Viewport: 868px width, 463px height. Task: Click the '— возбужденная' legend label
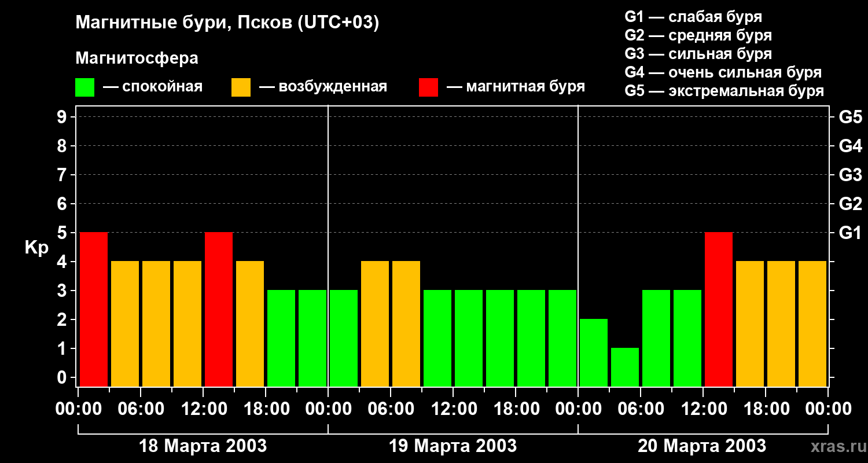tap(323, 87)
